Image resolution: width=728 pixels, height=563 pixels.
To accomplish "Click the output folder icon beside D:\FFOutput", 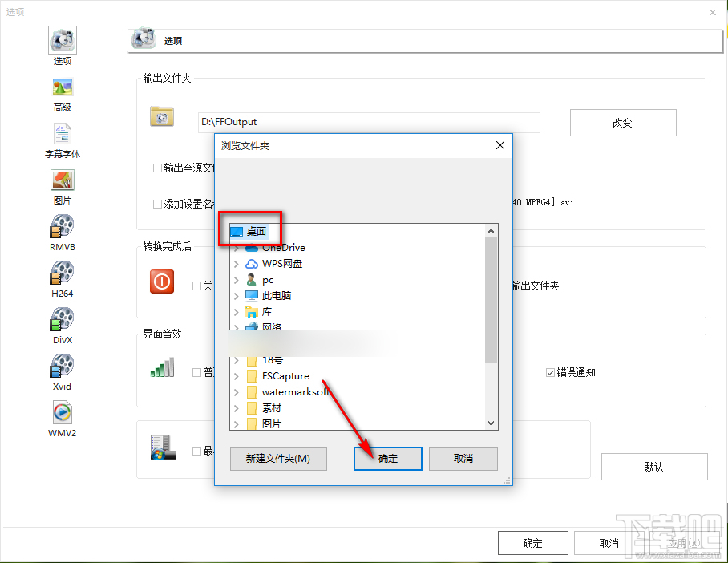I will pyautogui.click(x=162, y=116).
